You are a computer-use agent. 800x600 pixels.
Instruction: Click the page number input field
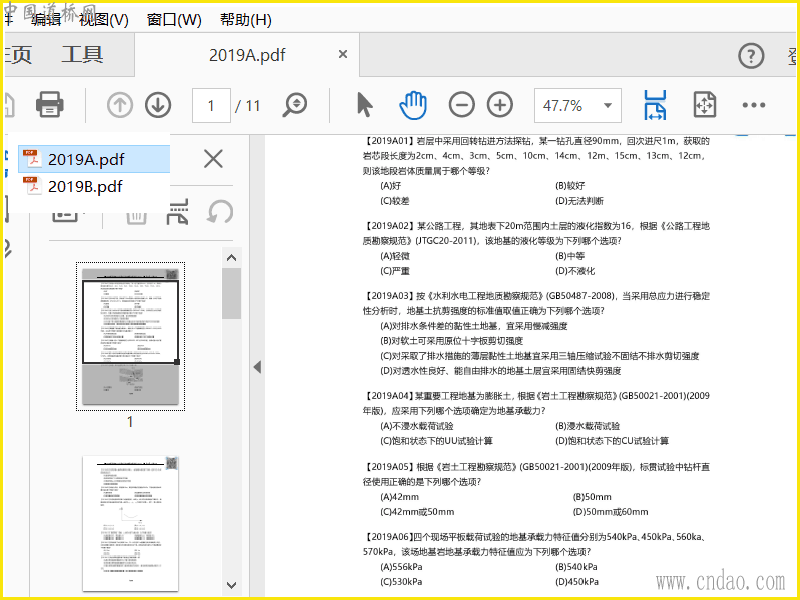pos(211,105)
